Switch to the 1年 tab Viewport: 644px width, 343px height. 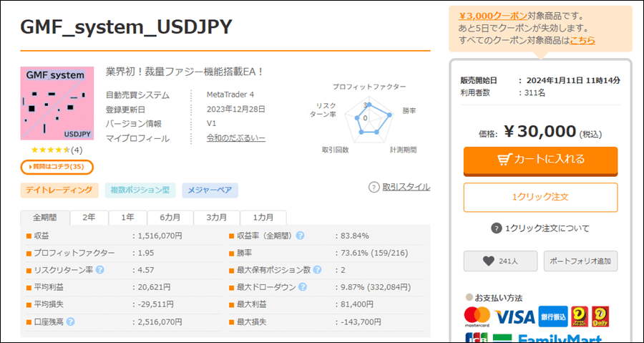128,217
